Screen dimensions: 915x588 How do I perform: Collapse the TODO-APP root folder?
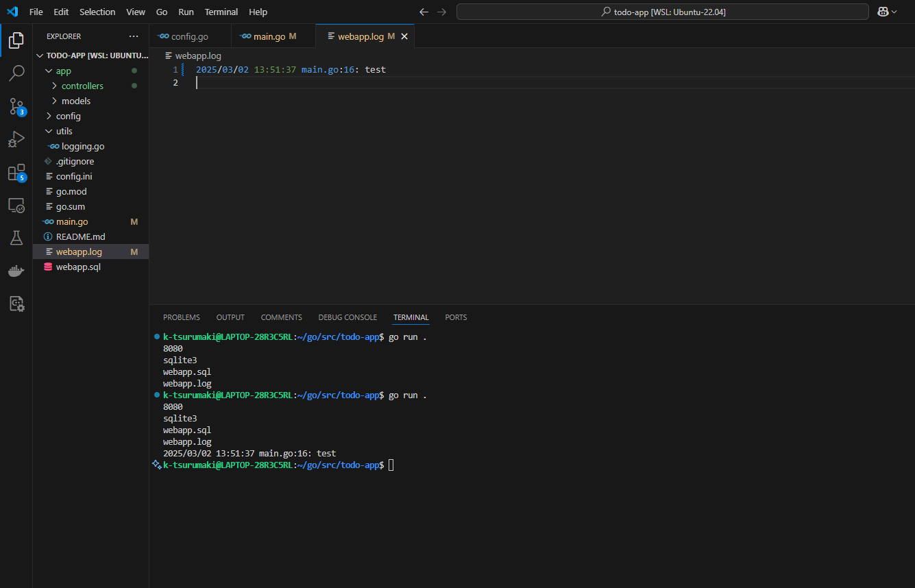[40, 56]
